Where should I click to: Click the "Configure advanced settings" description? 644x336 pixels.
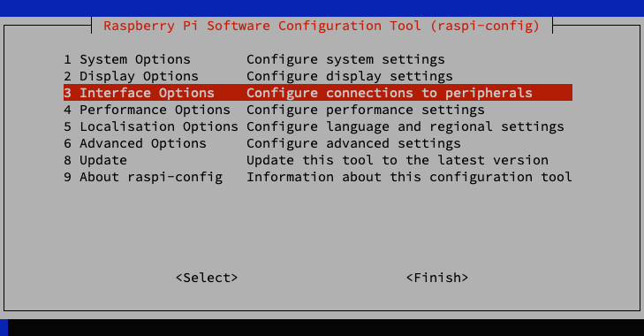pos(353,143)
